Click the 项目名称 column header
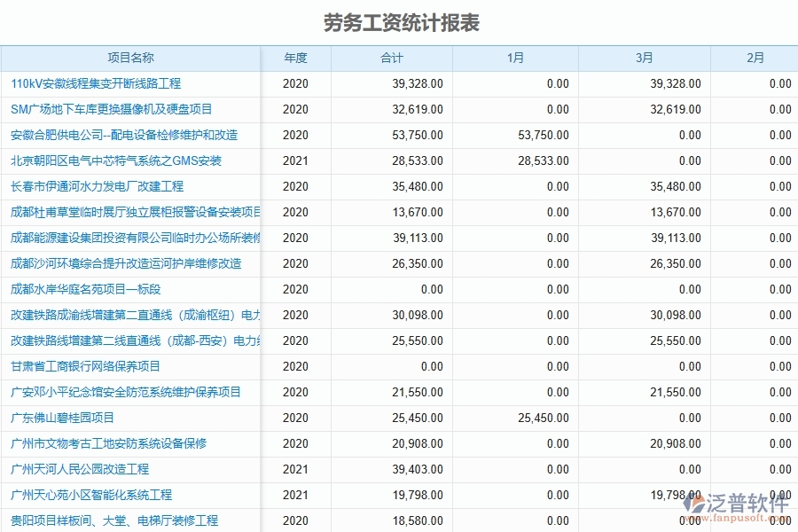 coord(130,58)
